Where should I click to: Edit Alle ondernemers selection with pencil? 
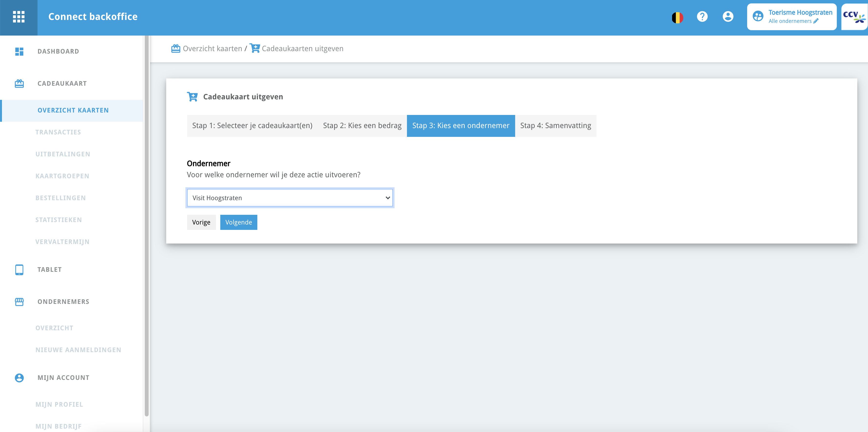pyautogui.click(x=816, y=21)
